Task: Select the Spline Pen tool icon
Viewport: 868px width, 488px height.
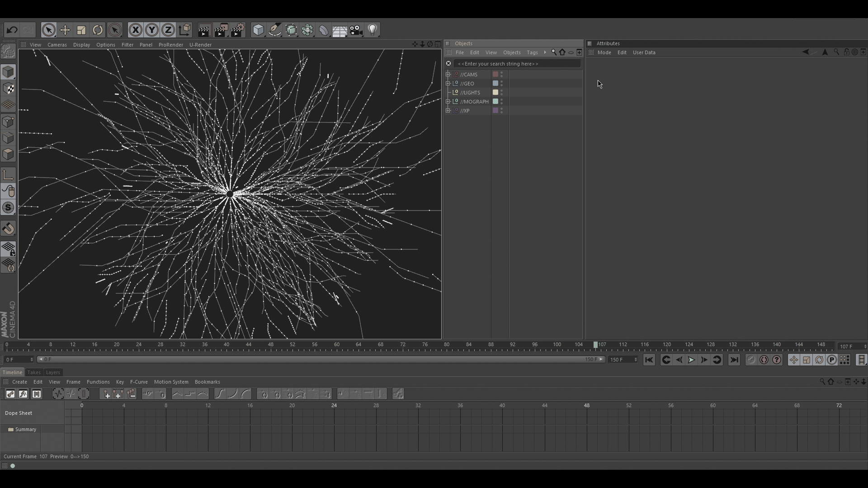Action: 275,30
